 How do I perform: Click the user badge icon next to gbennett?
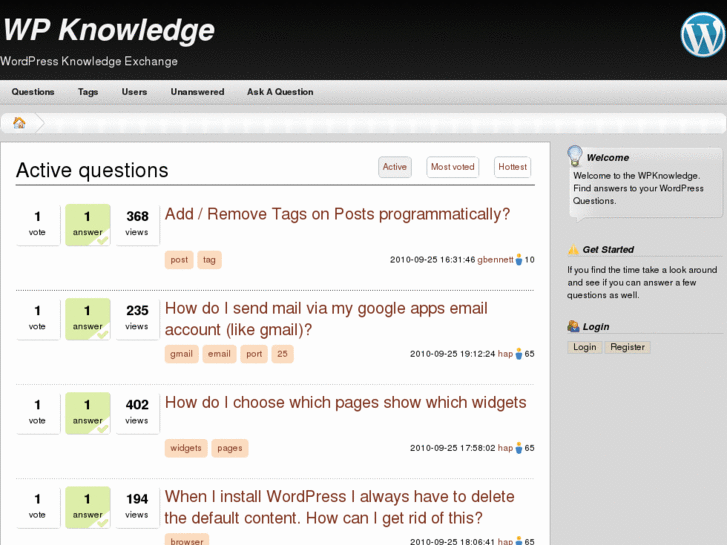(x=519, y=260)
